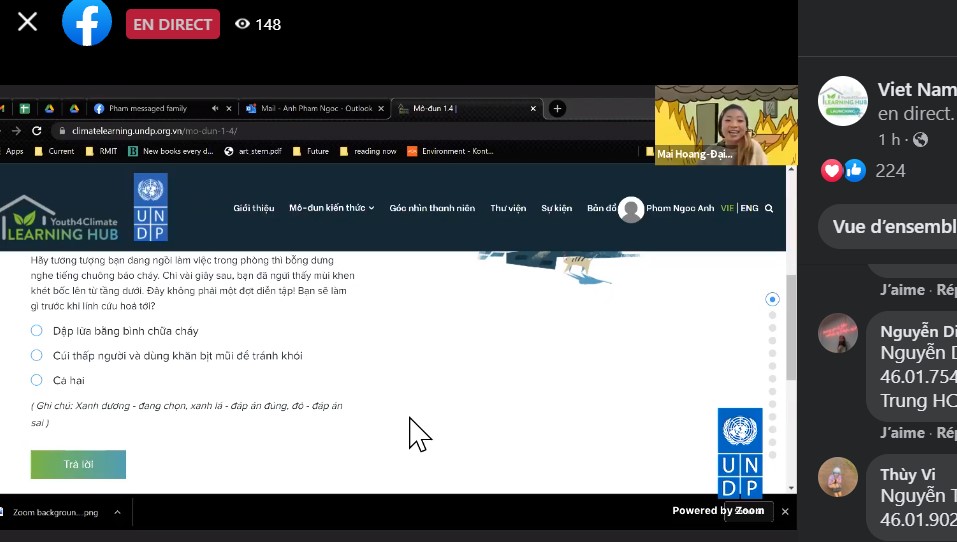This screenshot has height=542, width=957.
Task: Open the 'reading now' bookmark folder
Action: click(x=368, y=151)
